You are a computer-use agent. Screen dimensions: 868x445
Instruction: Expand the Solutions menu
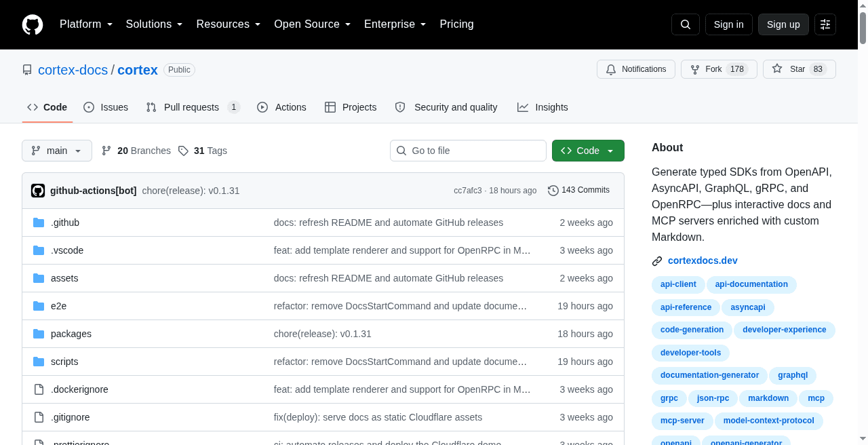coord(155,24)
